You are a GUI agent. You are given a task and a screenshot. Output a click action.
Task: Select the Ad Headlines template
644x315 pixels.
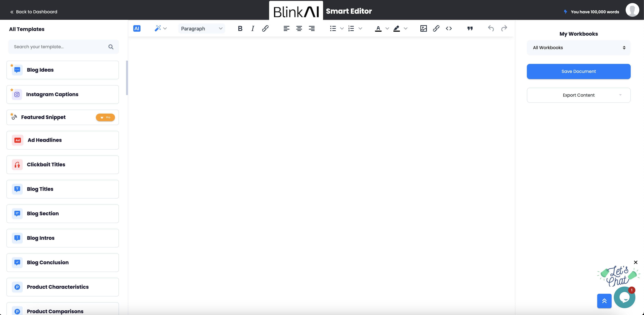[x=62, y=140]
